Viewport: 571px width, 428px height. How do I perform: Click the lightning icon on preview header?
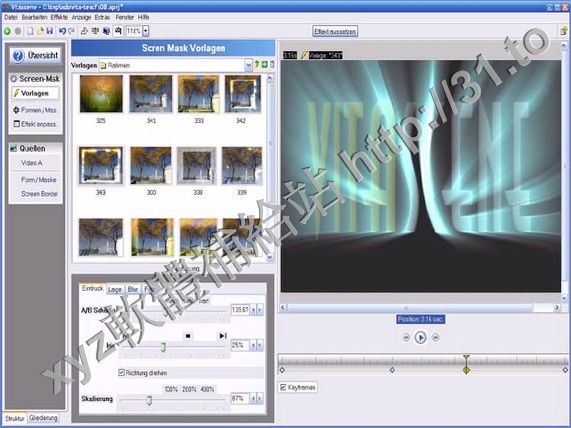304,55
